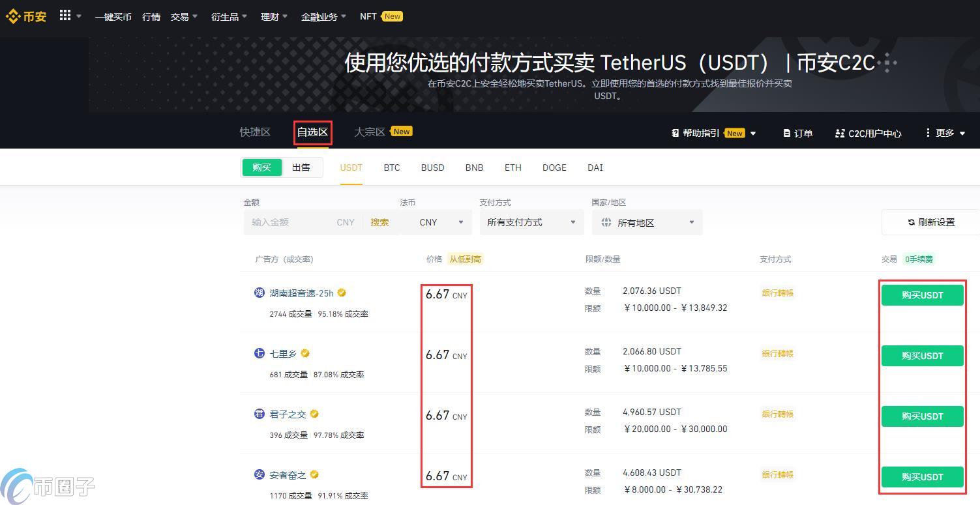This screenshot has width=980, height=505.
Task: Toggle the 从低到高 price sort label
Action: (x=465, y=259)
